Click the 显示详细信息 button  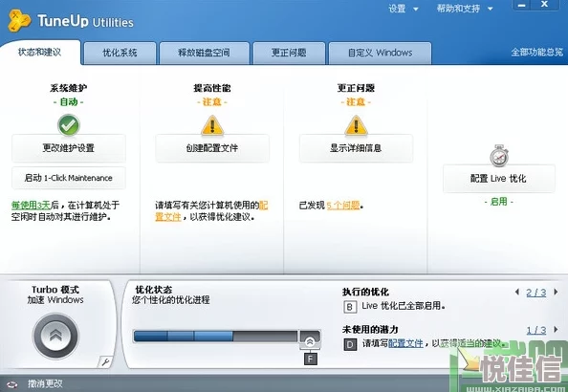tap(356, 148)
